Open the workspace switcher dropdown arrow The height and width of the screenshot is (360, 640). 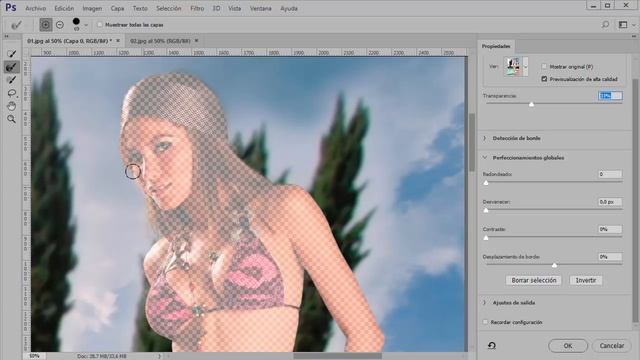634,25
